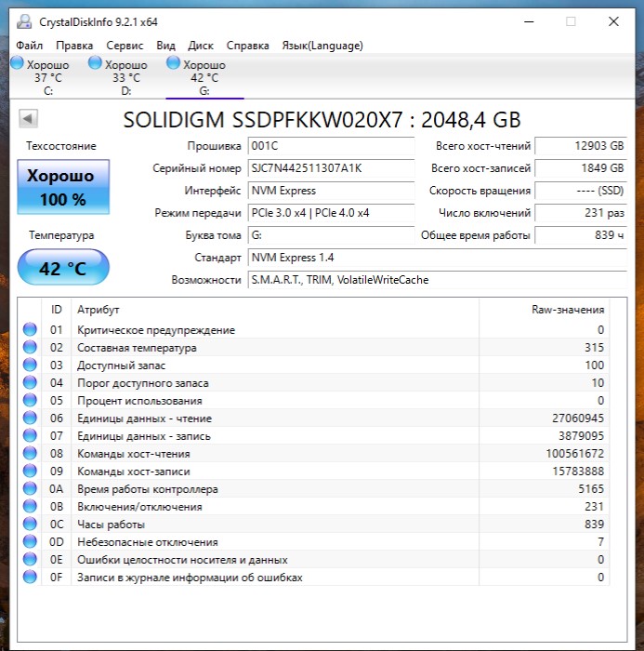
Task: Click the Режим передачи field PCIe 3.0 x4
Action: coord(331,213)
